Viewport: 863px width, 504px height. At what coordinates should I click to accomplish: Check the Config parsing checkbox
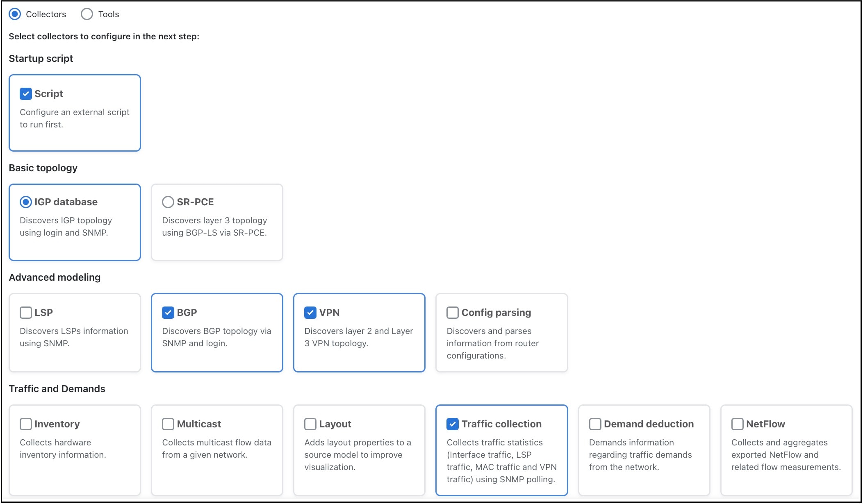[452, 313]
